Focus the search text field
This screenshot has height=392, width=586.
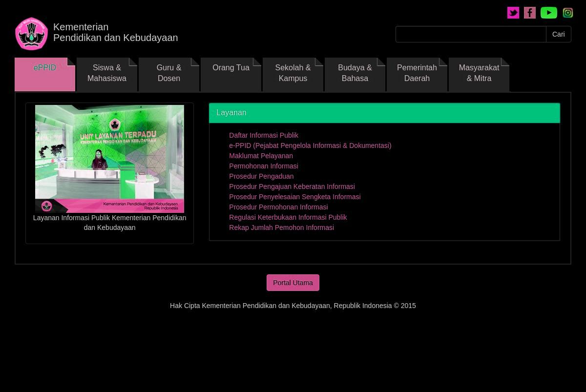[x=471, y=34]
